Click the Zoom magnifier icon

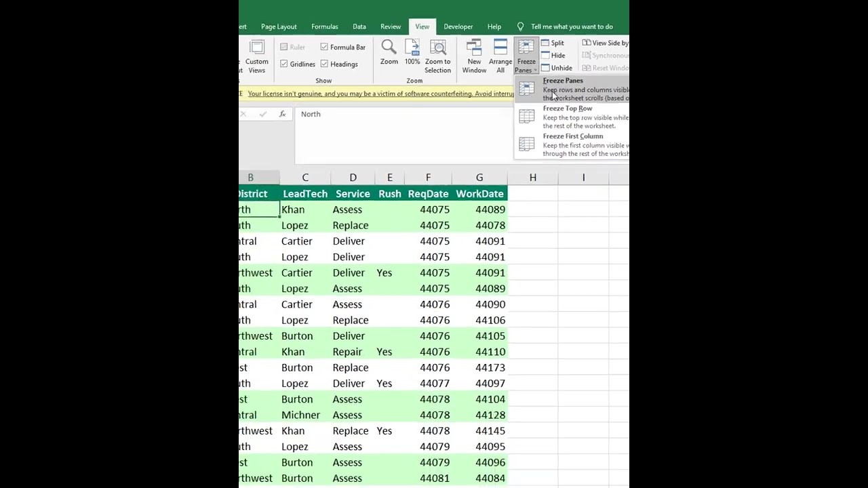[x=389, y=47]
